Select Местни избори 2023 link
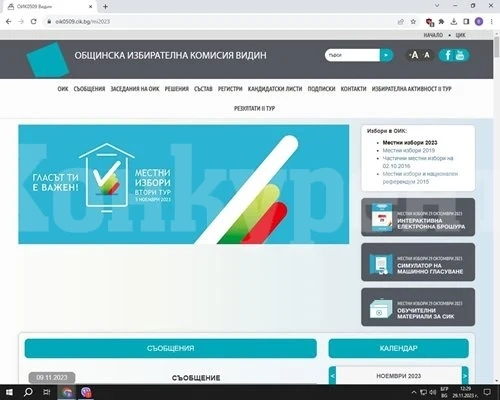The width and height of the screenshot is (500, 400). [410, 143]
